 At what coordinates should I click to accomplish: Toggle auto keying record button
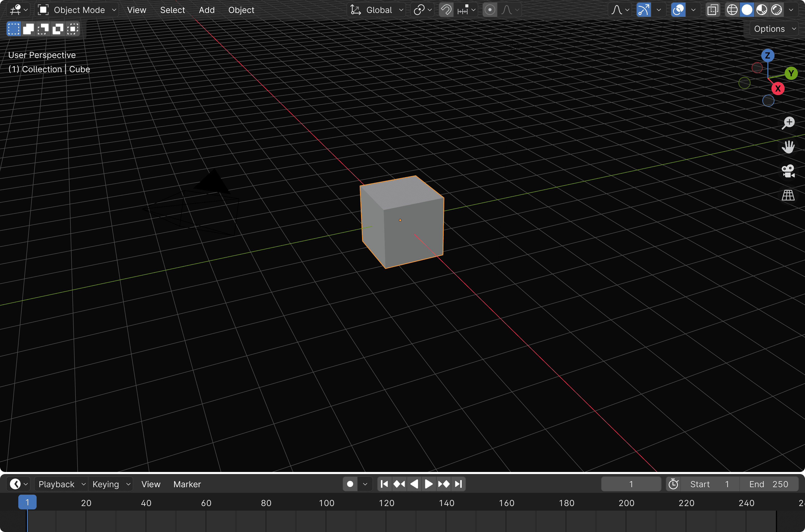tap(350, 484)
